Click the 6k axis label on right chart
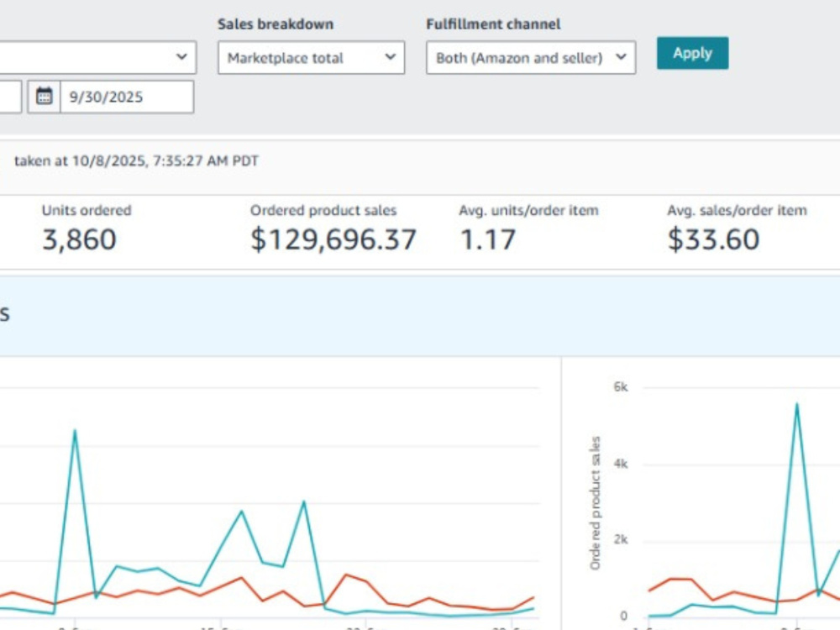This screenshot has height=630, width=840. [621, 386]
